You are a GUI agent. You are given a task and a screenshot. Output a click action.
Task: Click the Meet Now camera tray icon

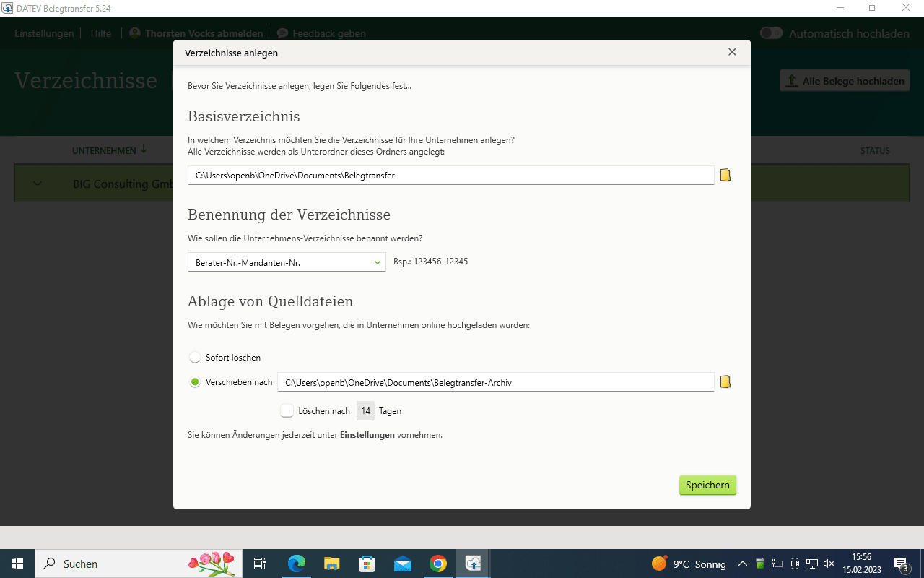(795, 564)
